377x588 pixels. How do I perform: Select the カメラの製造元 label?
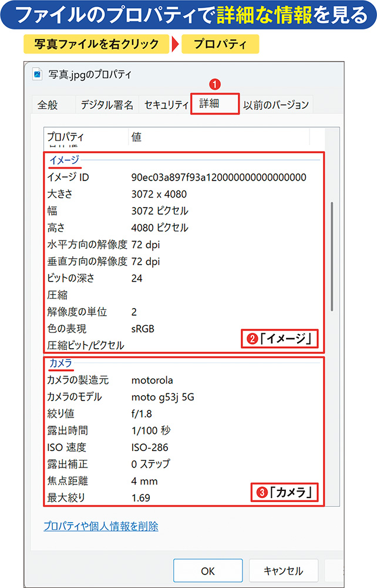(78, 380)
